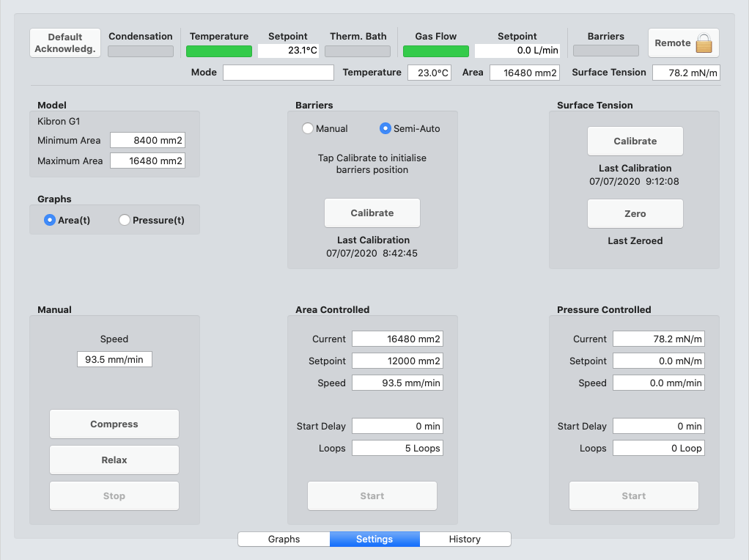
Task: Click the Remote lock icon button
Action: pyautogui.click(x=683, y=43)
